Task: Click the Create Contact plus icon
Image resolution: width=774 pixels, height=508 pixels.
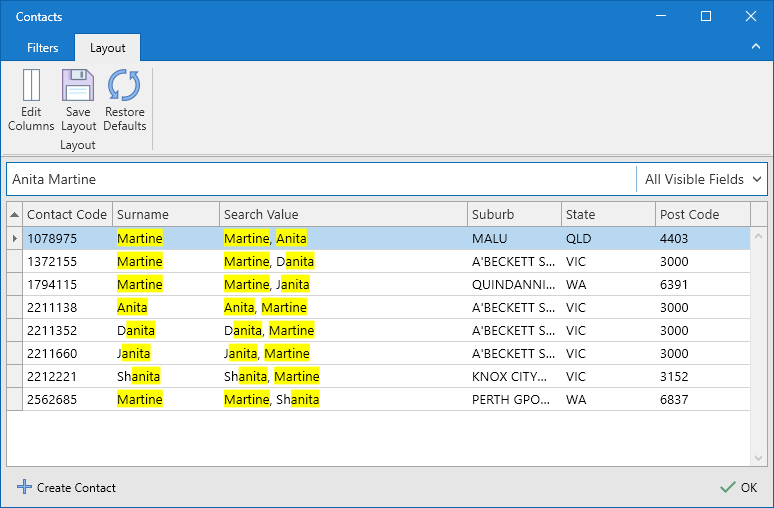Action: click(x=24, y=487)
